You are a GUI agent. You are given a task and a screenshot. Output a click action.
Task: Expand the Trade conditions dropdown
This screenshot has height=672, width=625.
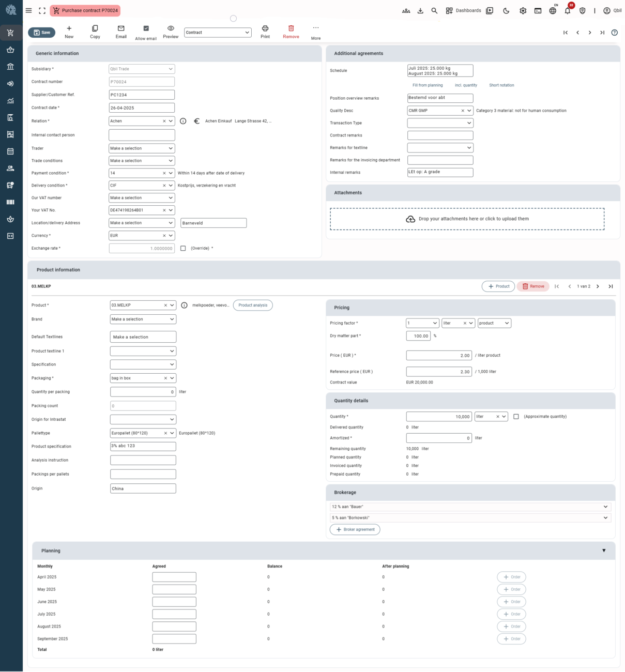[x=142, y=161]
